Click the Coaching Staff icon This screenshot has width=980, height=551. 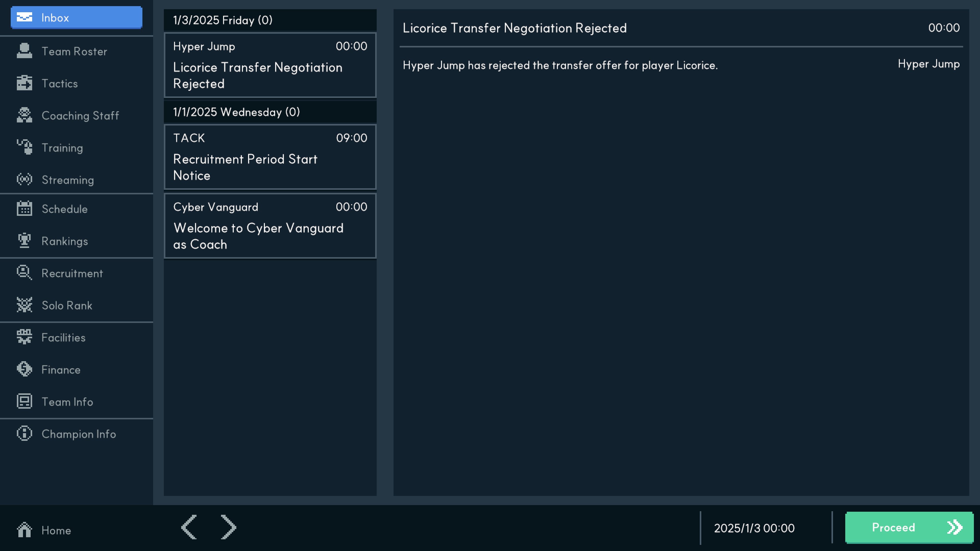coord(24,115)
